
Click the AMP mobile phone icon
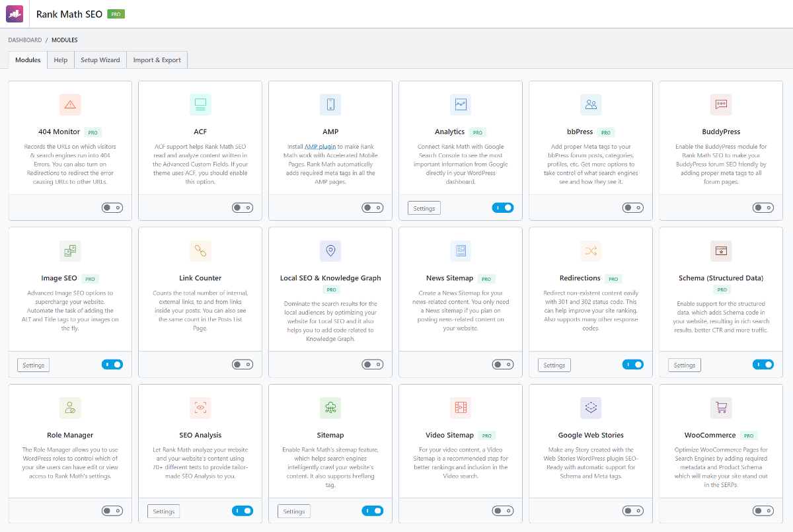coord(330,104)
